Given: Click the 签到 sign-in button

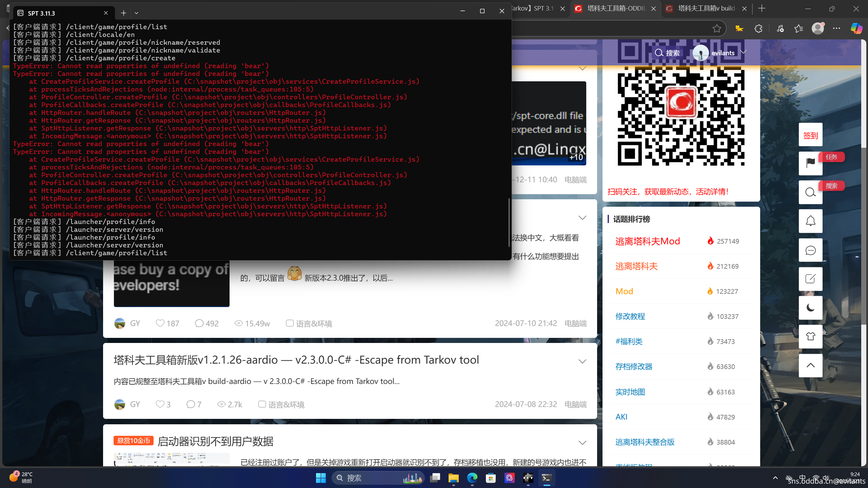Looking at the screenshot, I should pos(810,135).
